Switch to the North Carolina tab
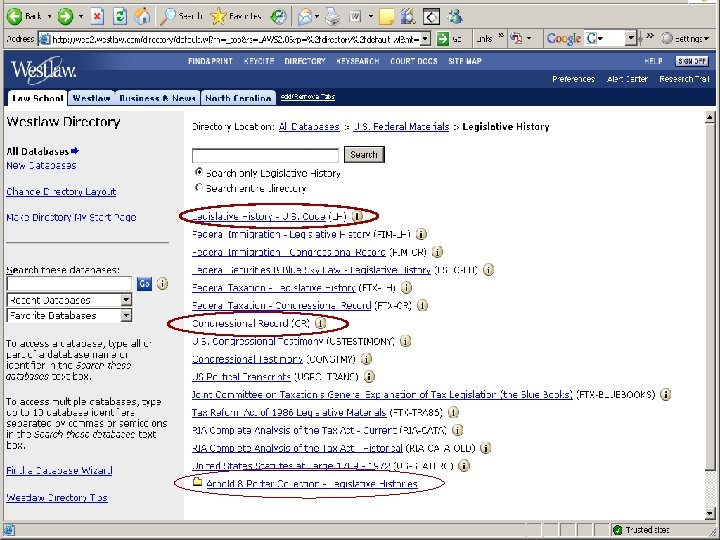Screen dimensions: 720x540 [238, 98]
